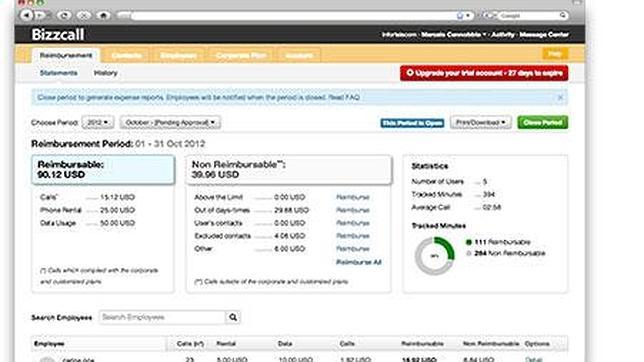Open the Marcelo user account menu
The height and width of the screenshot is (362, 644).
click(453, 35)
